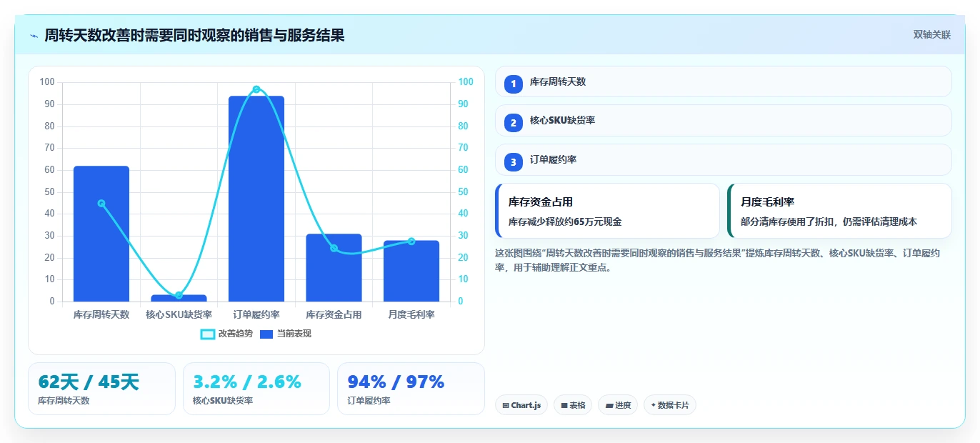Click the 3.2% / 2.6% stat card
The height and width of the screenshot is (443, 980).
pyautogui.click(x=256, y=389)
